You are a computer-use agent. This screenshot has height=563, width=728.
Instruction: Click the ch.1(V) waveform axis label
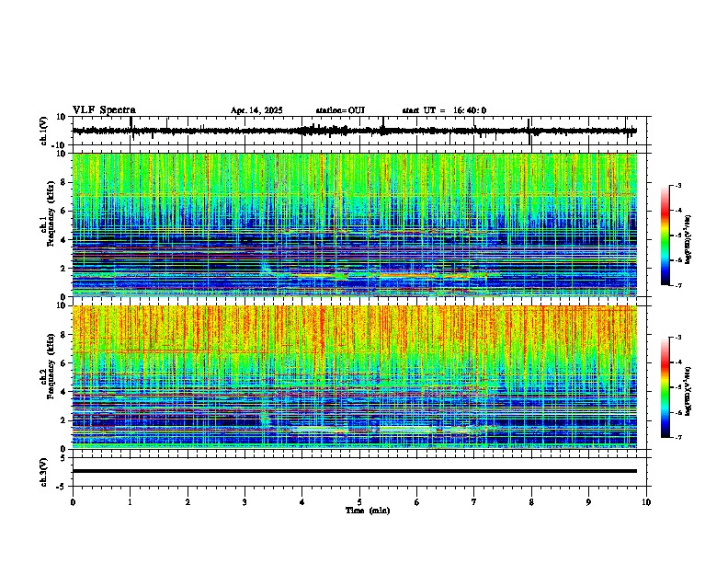(x=44, y=131)
